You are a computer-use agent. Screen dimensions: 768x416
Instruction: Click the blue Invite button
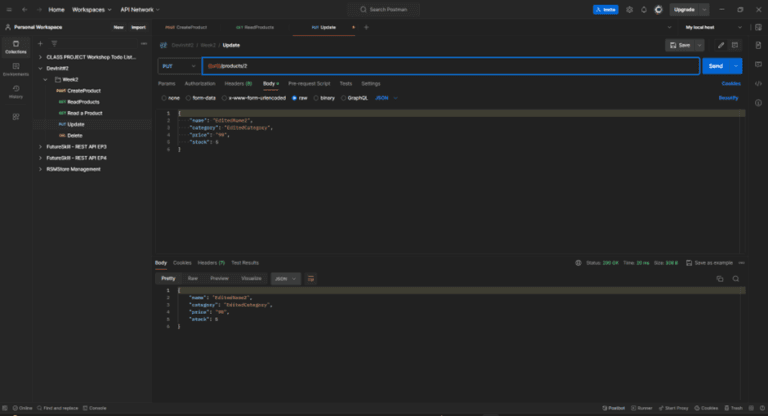(x=605, y=10)
